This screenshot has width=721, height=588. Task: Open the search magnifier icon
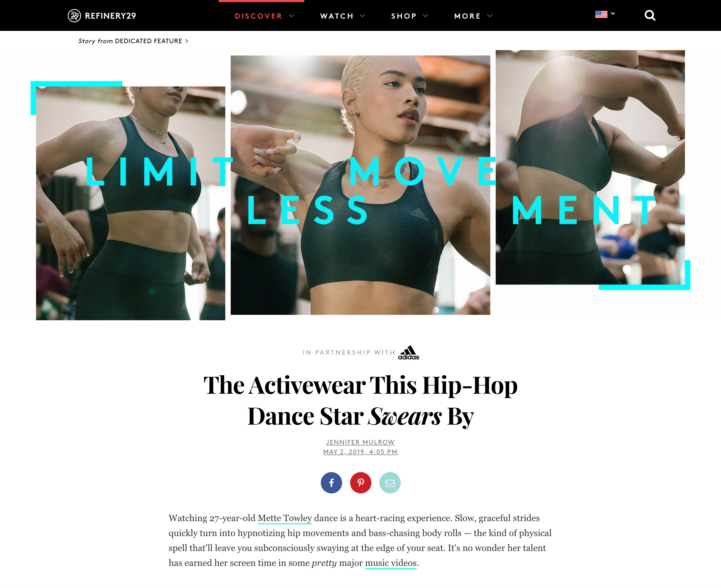[x=650, y=15]
